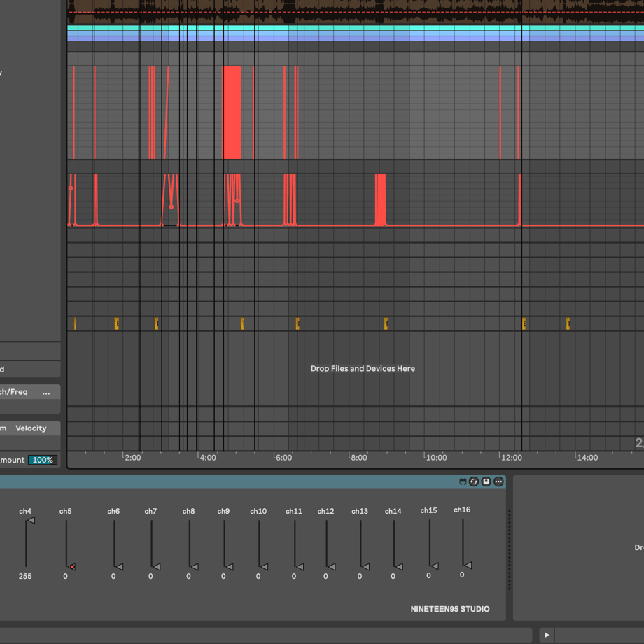Select the small yellow clip near 13:45
The width and height of the screenshot is (644, 644).
point(568,323)
